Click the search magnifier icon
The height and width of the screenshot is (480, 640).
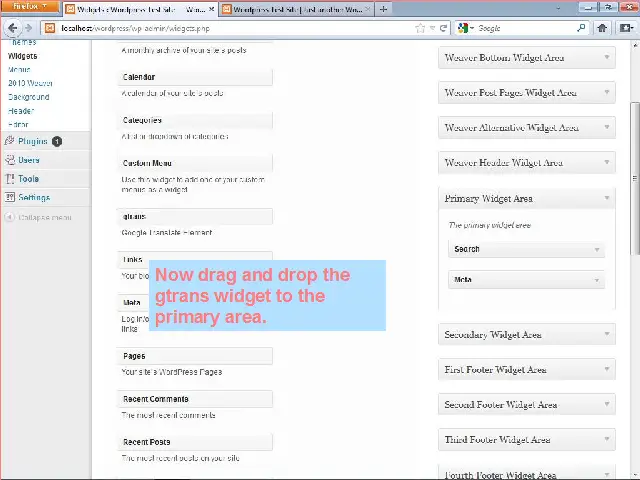coord(581,28)
